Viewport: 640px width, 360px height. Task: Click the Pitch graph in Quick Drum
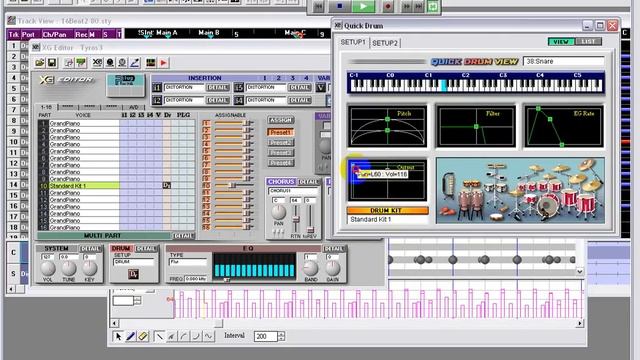(387, 126)
